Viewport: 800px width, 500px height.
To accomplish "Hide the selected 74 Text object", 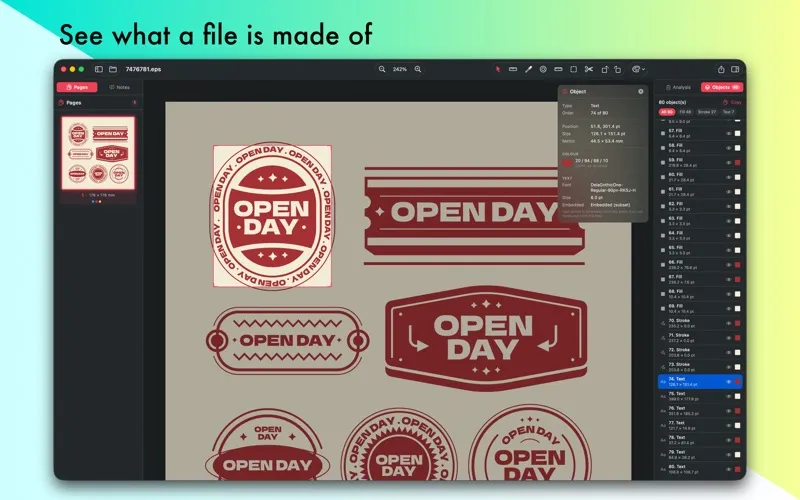I will pos(729,382).
